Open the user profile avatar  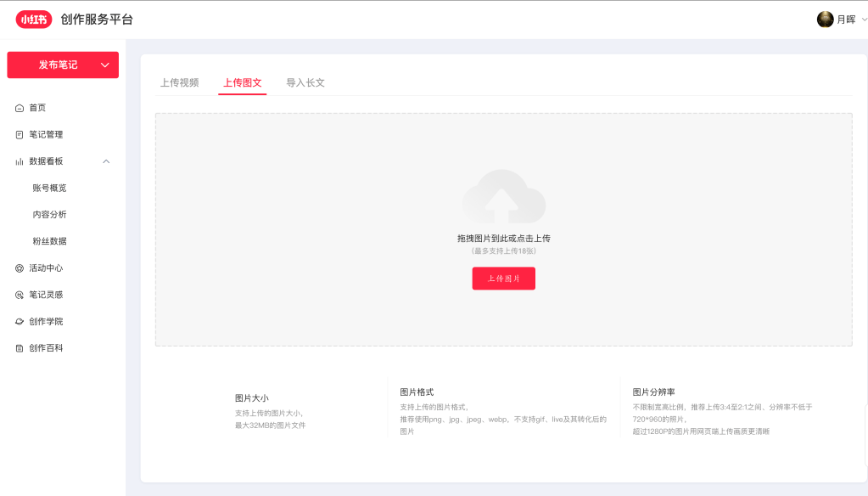tap(825, 20)
